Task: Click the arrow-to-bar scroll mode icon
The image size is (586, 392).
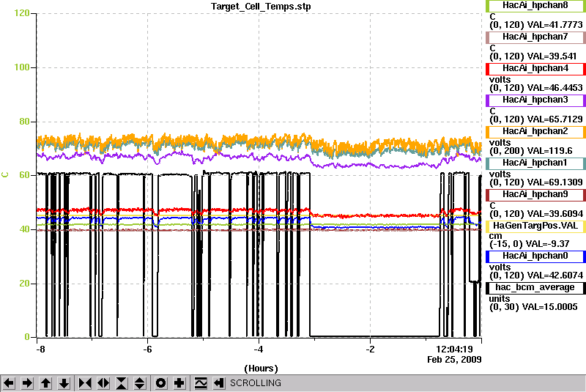Action: pyautogui.click(x=218, y=383)
